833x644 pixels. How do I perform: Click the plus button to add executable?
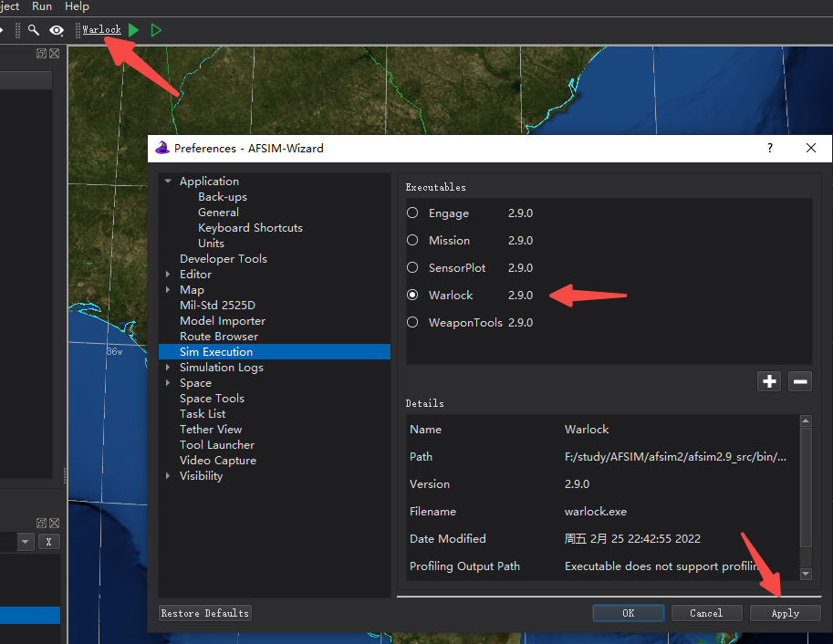pos(769,381)
